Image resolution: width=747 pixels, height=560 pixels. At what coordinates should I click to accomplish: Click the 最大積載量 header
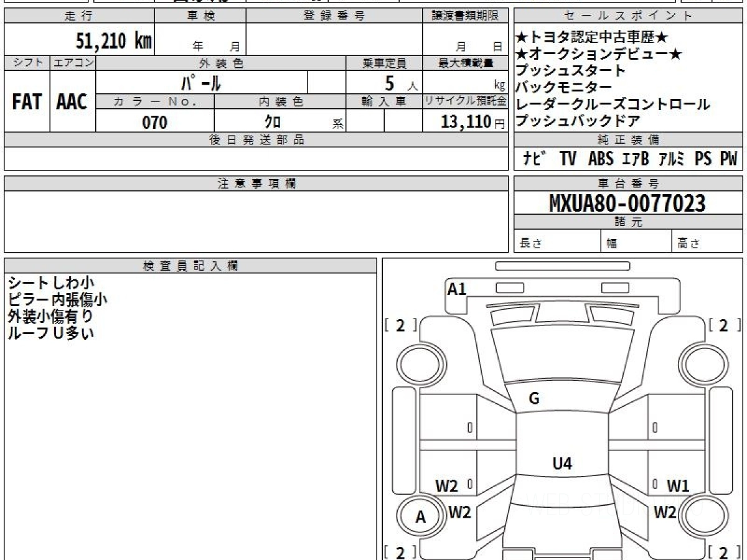tap(465, 63)
